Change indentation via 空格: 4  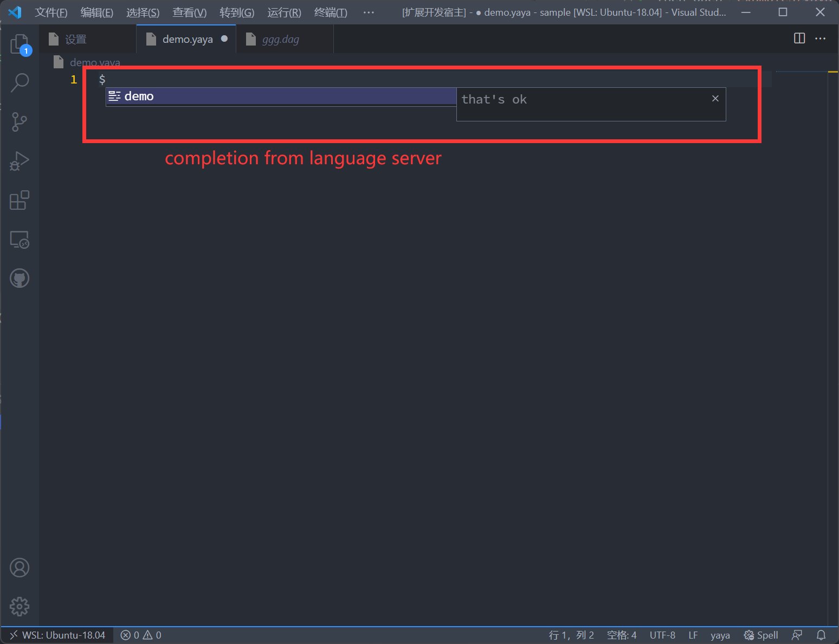coord(622,635)
